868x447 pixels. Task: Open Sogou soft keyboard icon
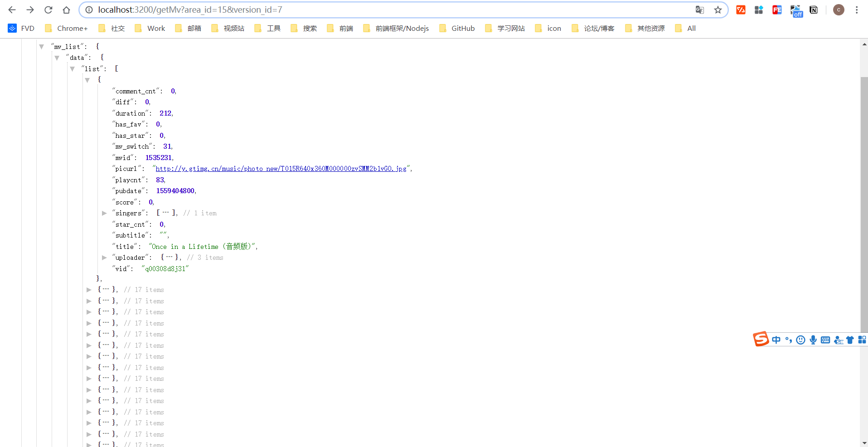click(825, 340)
